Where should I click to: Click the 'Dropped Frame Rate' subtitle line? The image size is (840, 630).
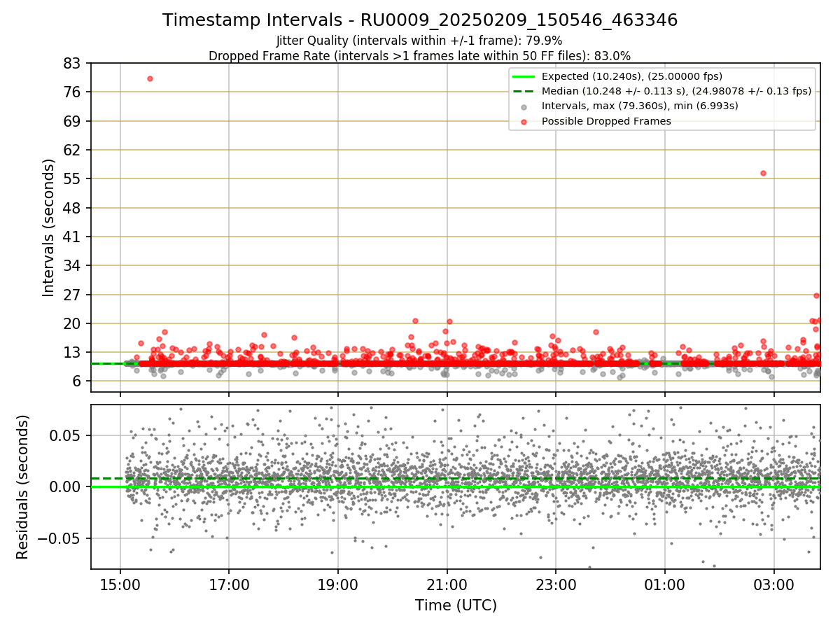420,56
